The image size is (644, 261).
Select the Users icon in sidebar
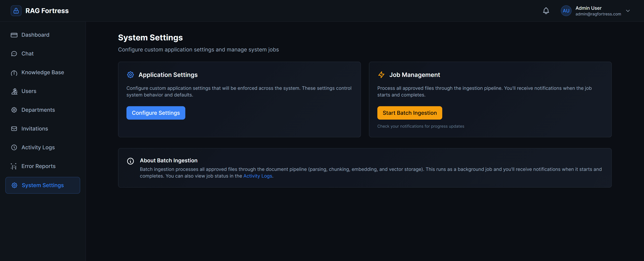tap(14, 91)
